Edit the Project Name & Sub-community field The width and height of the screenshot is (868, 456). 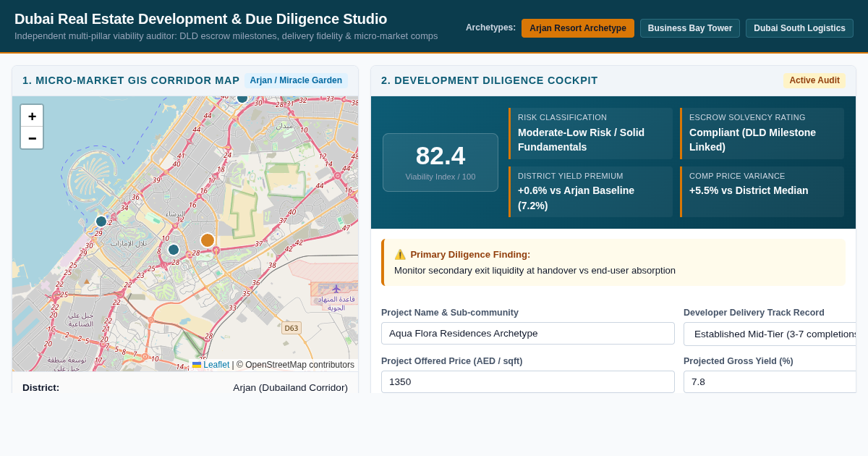[528, 334]
